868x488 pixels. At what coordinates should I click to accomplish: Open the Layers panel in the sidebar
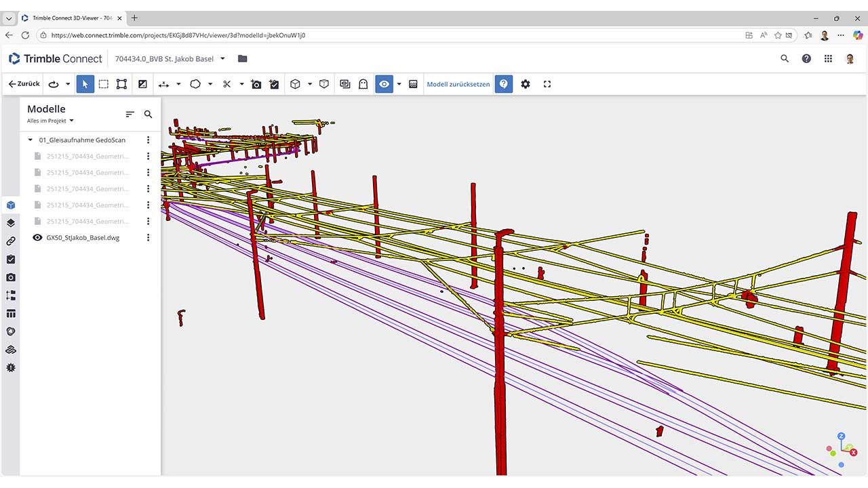[11, 223]
